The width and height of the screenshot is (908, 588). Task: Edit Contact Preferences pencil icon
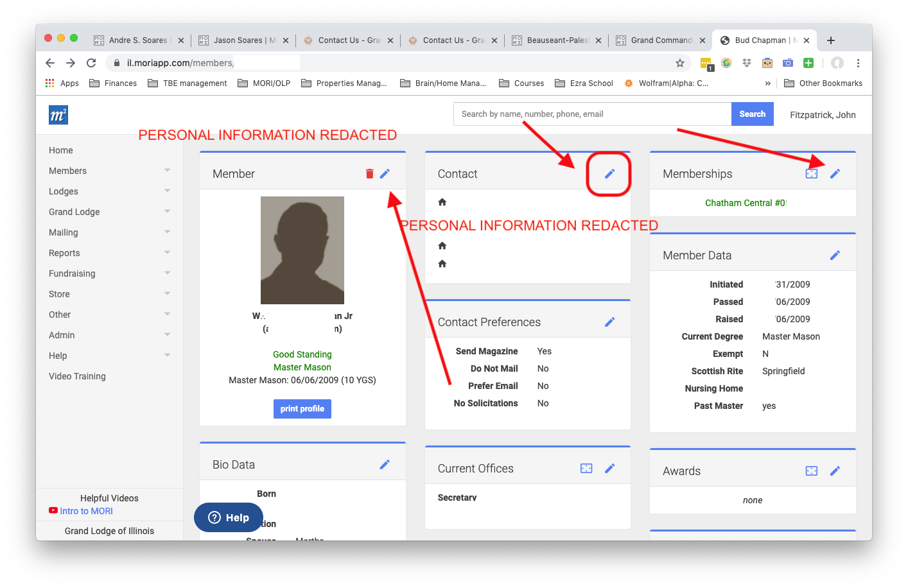pos(609,322)
